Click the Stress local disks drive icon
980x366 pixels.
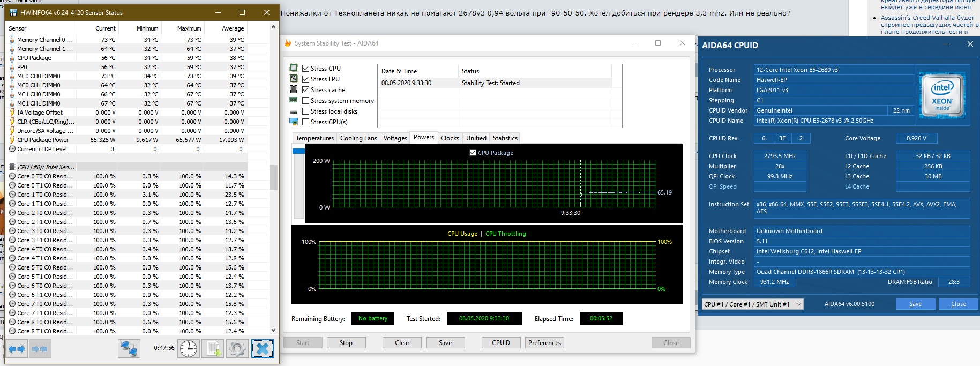point(294,111)
